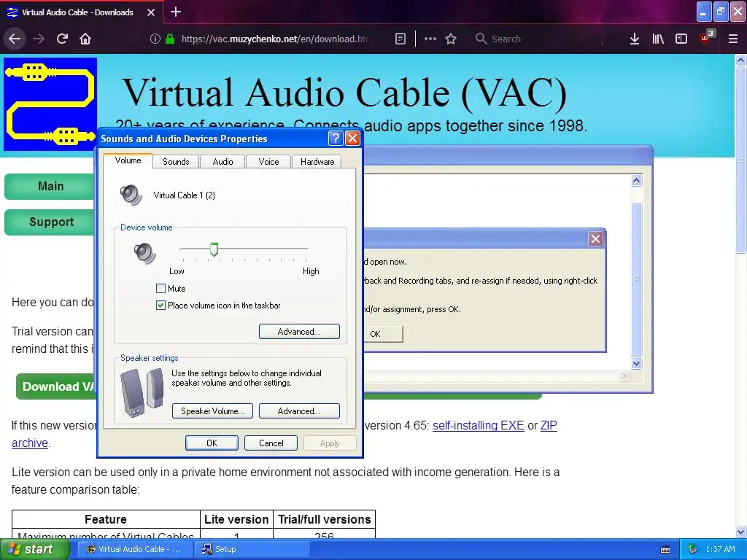Switch to the Sounds tab
This screenshot has height=560, width=747.
pos(176,161)
